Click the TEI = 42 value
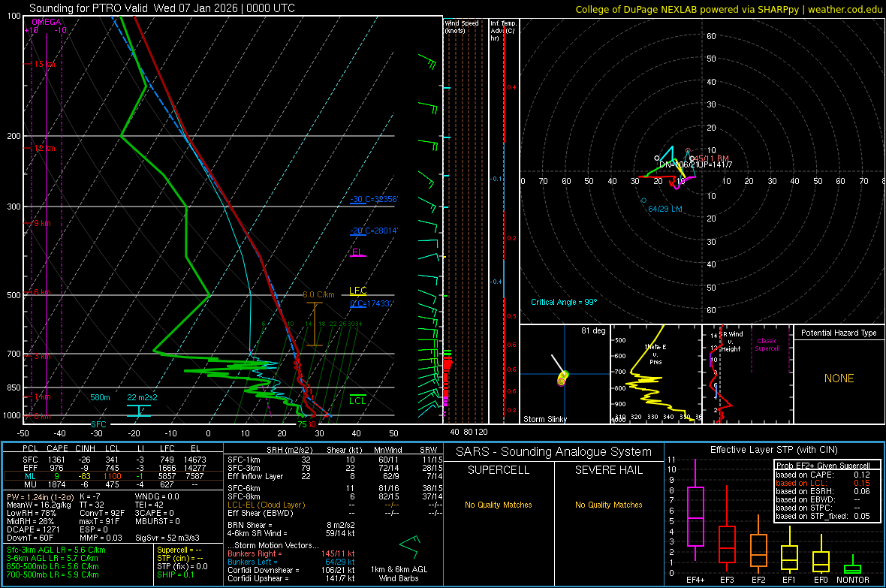Image resolution: width=886 pixels, height=588 pixels. click(x=149, y=505)
